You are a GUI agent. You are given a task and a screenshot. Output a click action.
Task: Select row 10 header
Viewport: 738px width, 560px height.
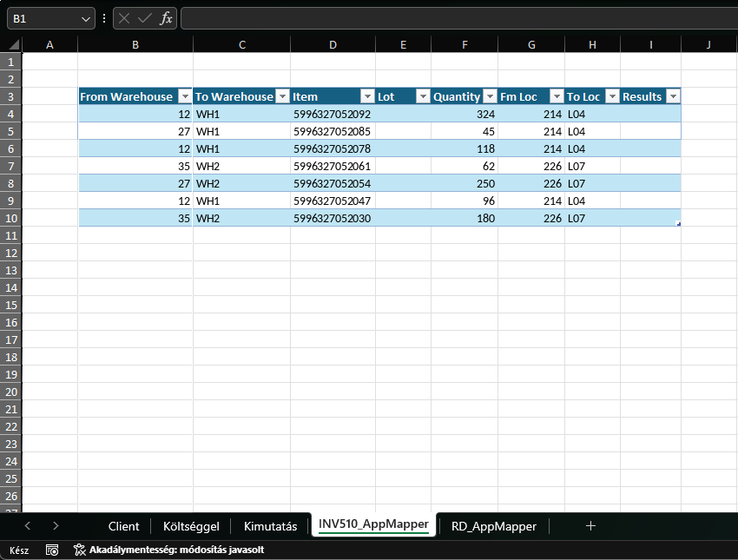click(x=10, y=218)
